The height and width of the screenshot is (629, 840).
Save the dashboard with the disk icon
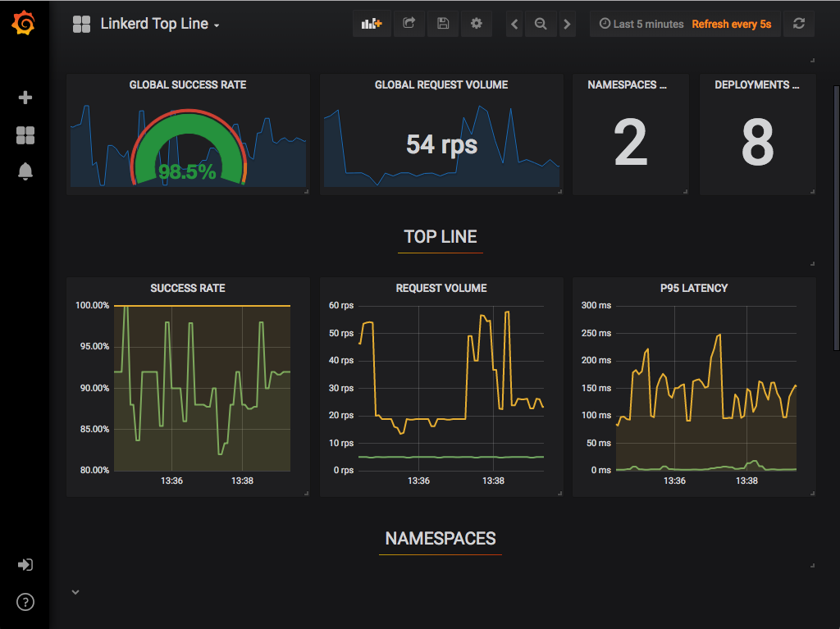point(442,24)
